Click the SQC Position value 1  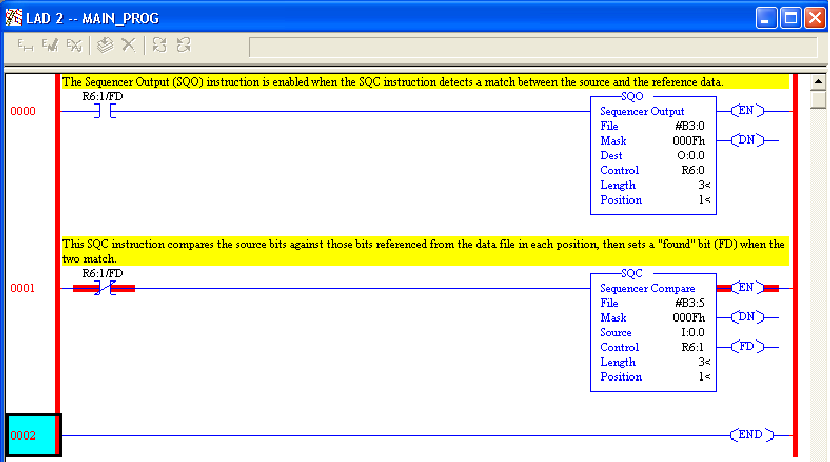point(703,377)
